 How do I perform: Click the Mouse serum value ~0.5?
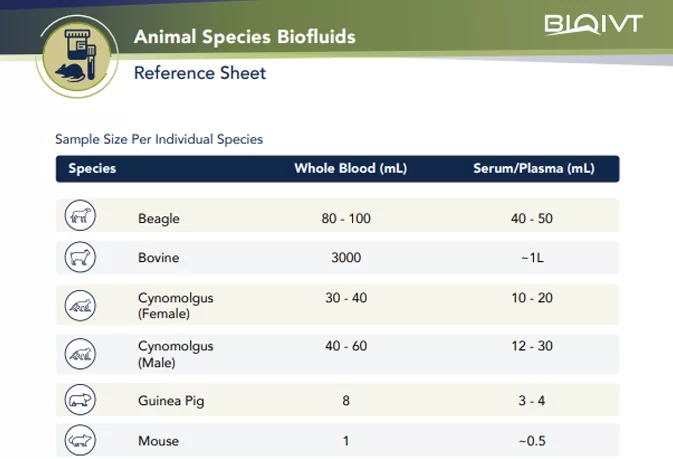coord(532,439)
